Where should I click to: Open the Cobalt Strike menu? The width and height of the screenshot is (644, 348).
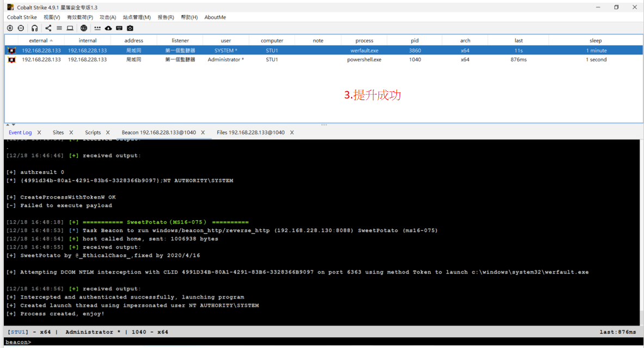tap(22, 17)
